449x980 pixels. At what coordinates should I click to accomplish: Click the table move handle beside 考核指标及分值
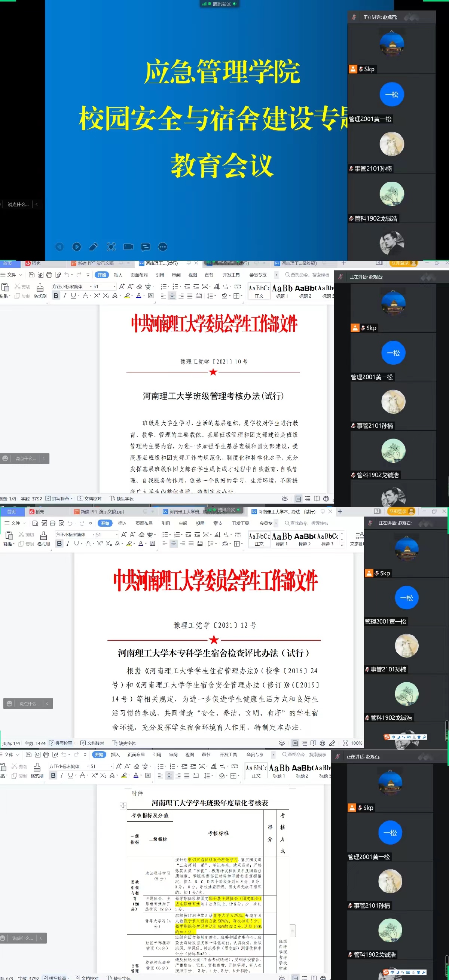tap(123, 805)
